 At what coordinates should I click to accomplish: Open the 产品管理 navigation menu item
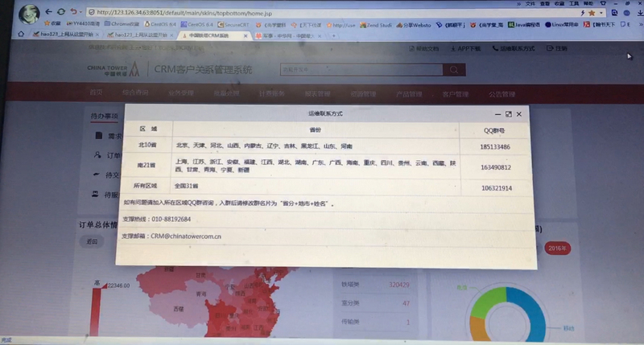click(409, 94)
